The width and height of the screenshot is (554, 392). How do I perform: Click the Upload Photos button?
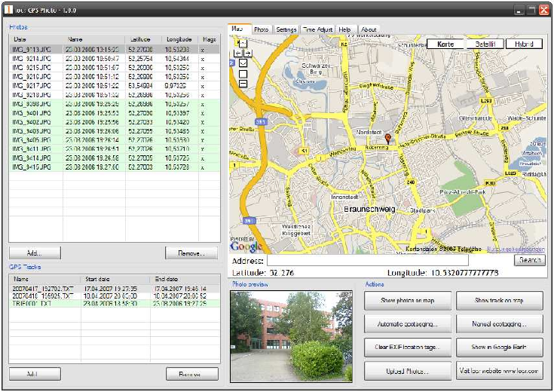409,371
